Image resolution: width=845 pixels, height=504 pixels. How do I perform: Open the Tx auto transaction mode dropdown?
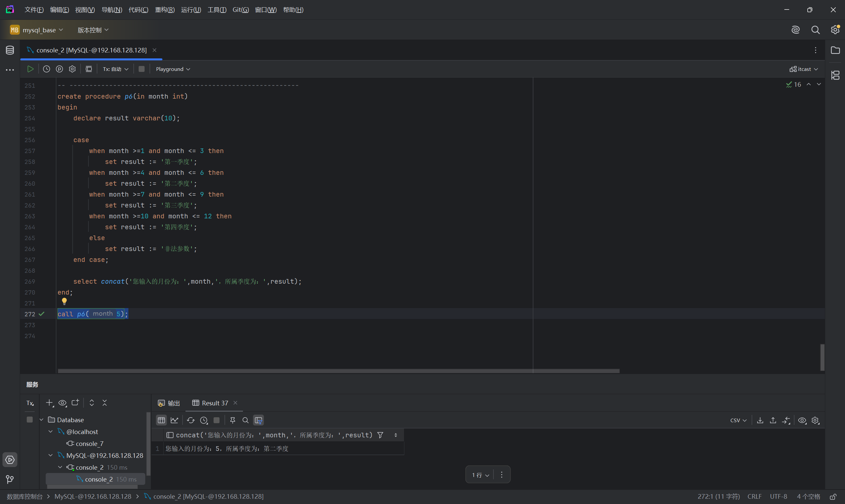coord(116,69)
